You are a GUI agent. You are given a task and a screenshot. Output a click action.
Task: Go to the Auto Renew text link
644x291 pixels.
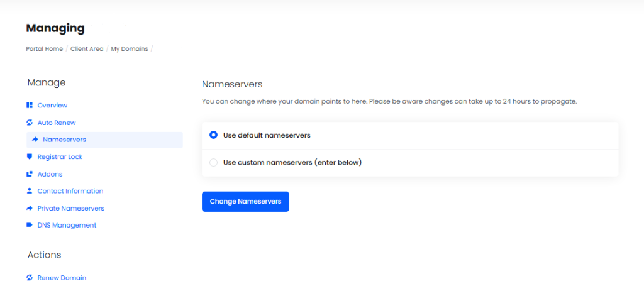click(57, 123)
